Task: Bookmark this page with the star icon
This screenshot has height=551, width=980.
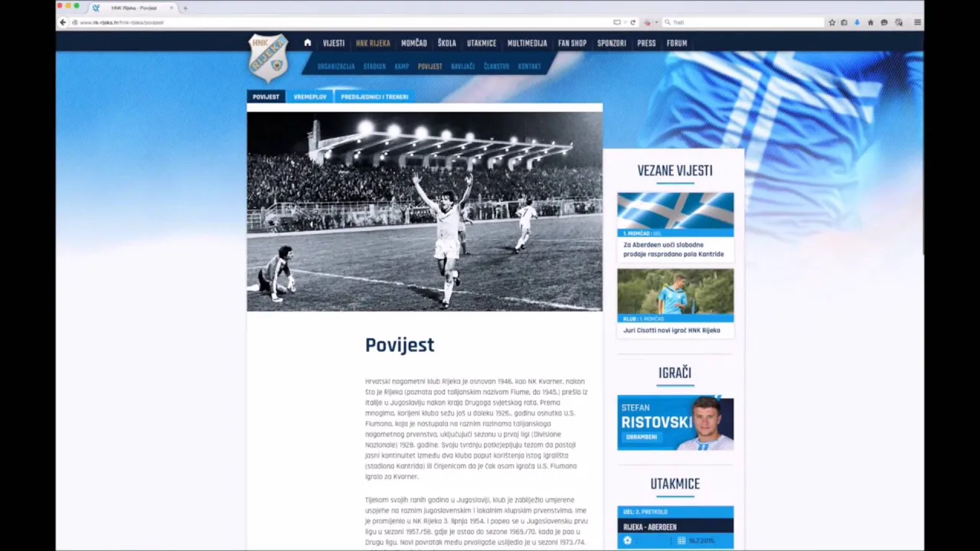Action: pos(832,22)
